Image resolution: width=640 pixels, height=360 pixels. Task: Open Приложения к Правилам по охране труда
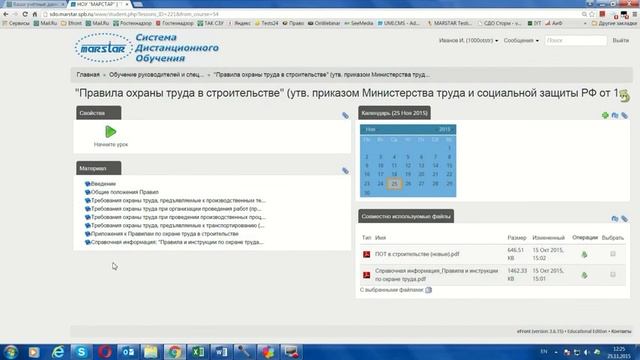pyautogui.click(x=164, y=234)
